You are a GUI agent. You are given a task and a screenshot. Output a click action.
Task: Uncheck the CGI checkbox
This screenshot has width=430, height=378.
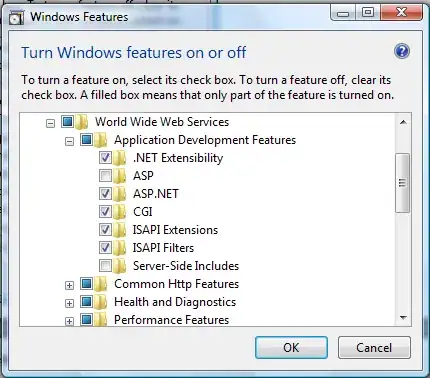105,212
